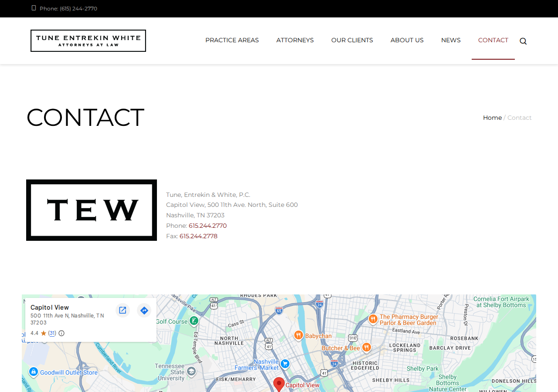Click the Tune Entrekin White header logo
This screenshot has height=392, width=558.
click(88, 41)
